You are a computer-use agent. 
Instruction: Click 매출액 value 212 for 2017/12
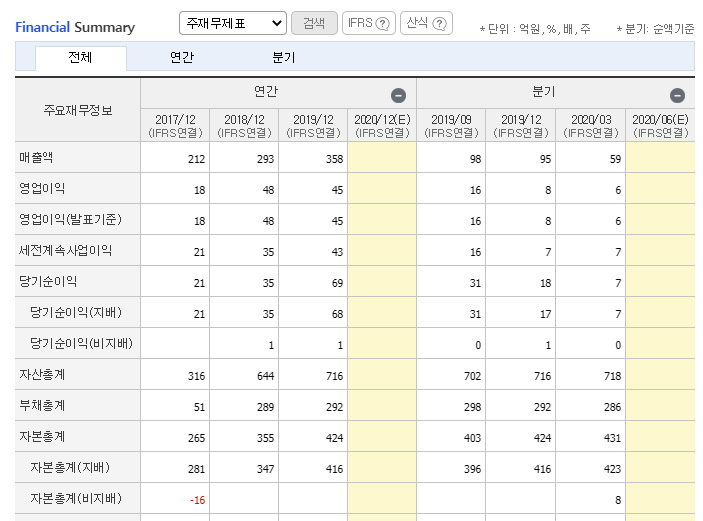(196, 159)
